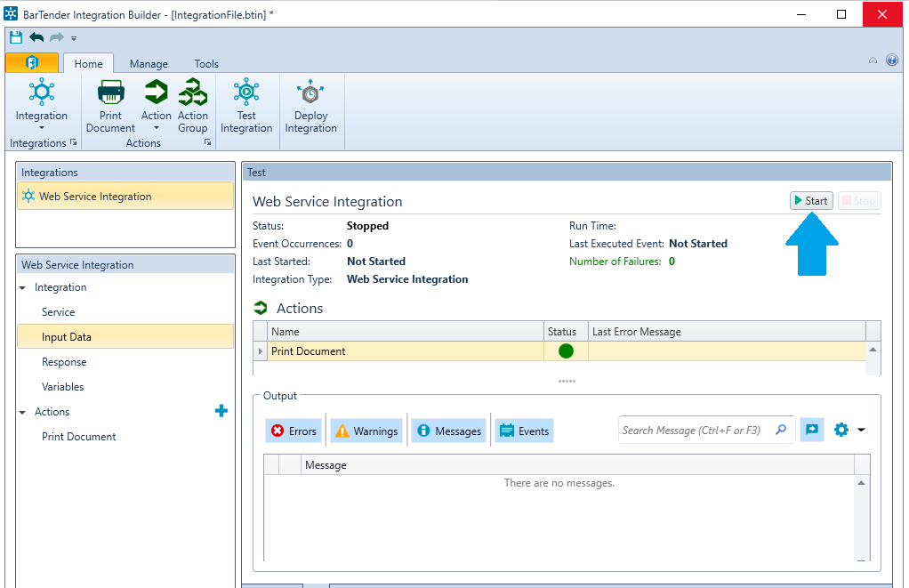The image size is (909, 588).
Task: Open the gear dropdown arrow in Output
Action: click(862, 430)
